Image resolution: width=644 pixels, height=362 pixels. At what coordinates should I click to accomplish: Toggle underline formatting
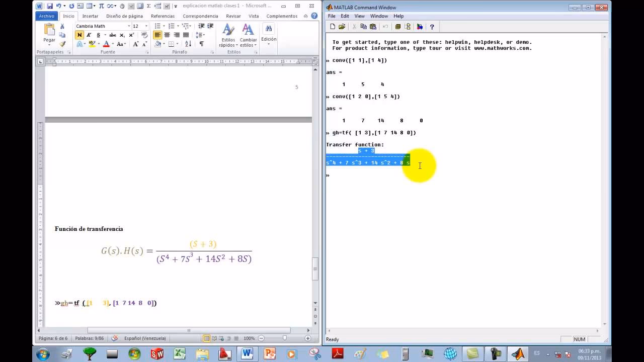[99, 35]
